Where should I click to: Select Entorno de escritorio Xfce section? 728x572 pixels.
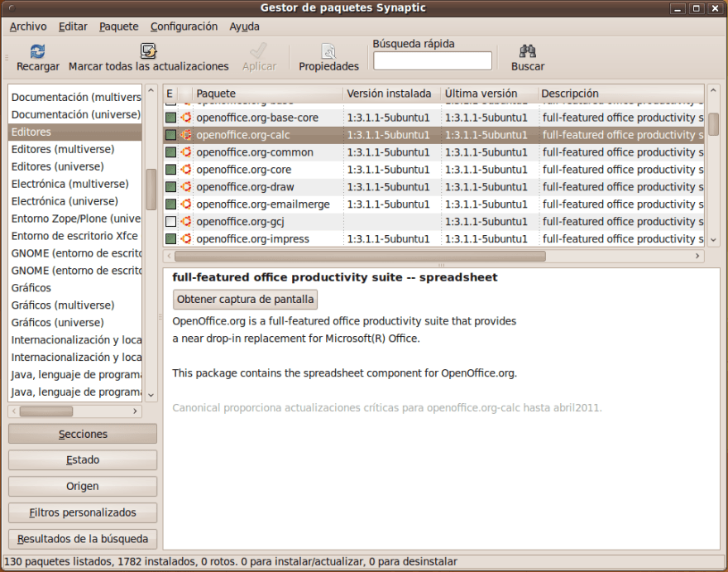tap(74, 236)
